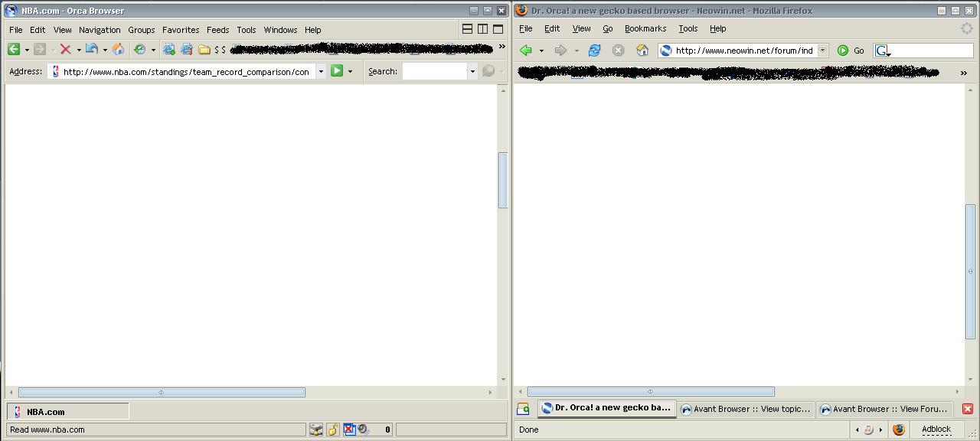Click the Home icon in Orca toolbar
The height and width of the screenshot is (441, 980).
(118, 49)
